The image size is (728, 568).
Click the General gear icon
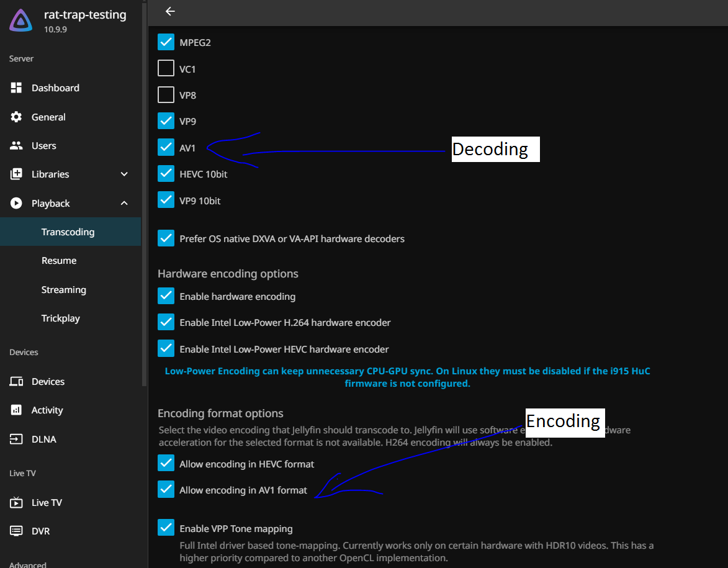tap(17, 117)
